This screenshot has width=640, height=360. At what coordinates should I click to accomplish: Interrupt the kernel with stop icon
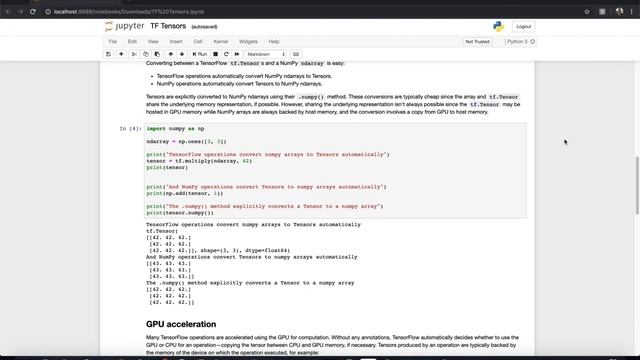coord(216,54)
